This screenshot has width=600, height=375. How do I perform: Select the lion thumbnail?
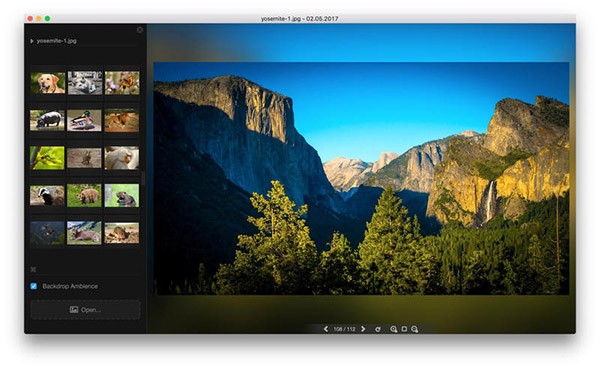click(122, 121)
